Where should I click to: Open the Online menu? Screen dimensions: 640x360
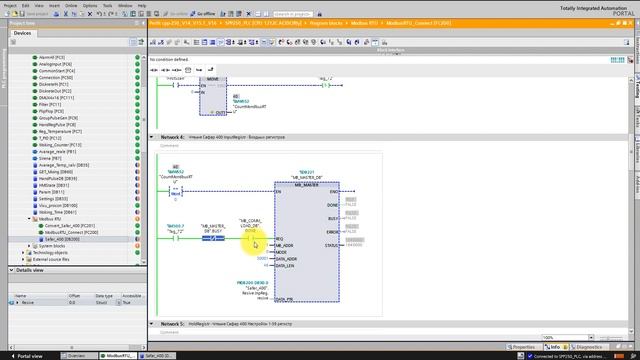point(71,6)
